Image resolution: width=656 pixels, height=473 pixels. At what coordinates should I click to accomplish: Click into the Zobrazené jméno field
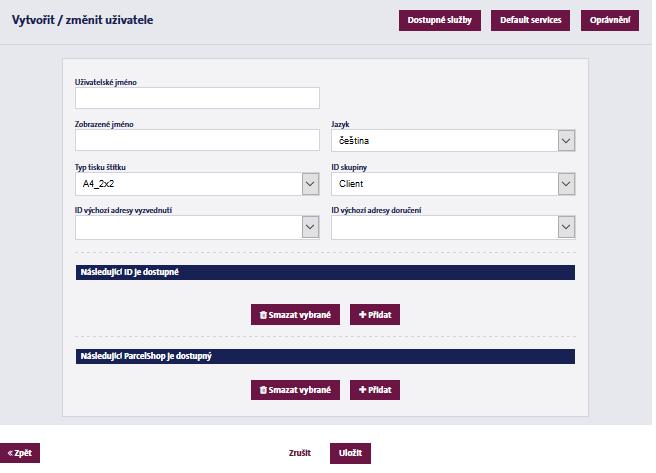pyautogui.click(x=197, y=140)
